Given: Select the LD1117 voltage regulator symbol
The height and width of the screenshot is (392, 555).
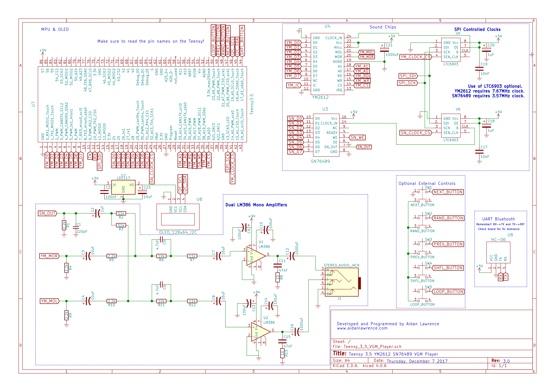Looking at the screenshot, I should [123, 187].
